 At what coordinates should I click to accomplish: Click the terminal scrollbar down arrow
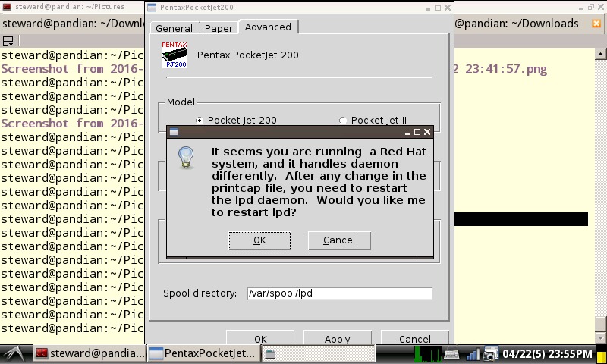600,337
